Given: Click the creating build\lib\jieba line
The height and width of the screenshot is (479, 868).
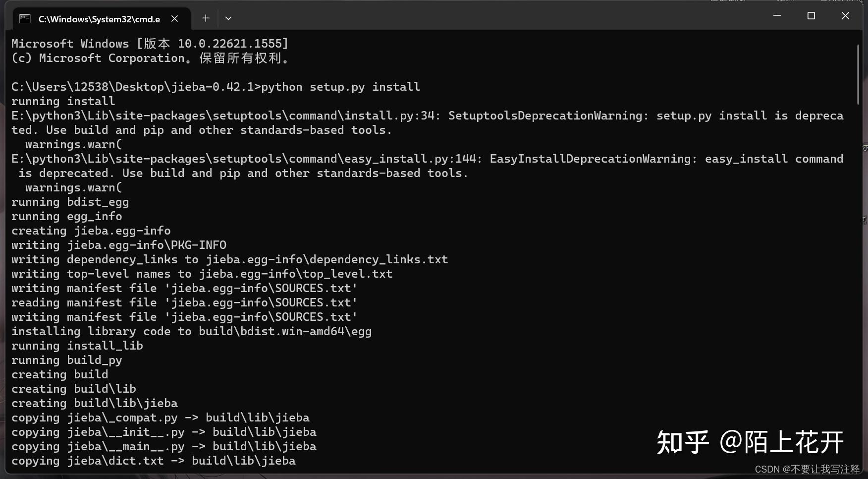Looking at the screenshot, I should coord(94,403).
